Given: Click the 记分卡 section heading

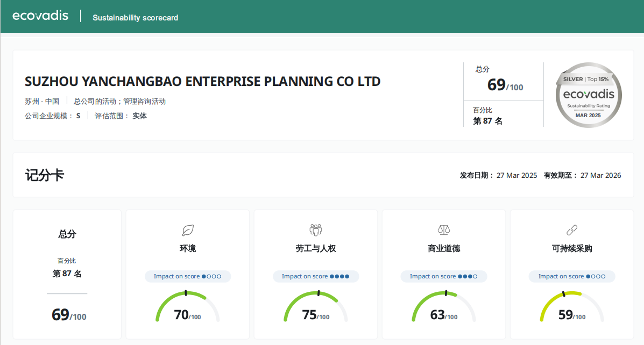Looking at the screenshot, I should pyautogui.click(x=44, y=175).
